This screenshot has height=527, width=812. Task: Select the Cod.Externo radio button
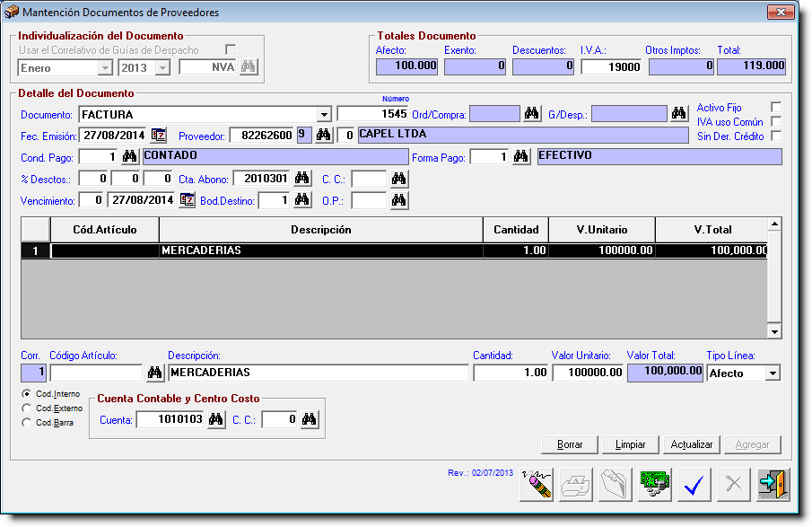coord(26,408)
